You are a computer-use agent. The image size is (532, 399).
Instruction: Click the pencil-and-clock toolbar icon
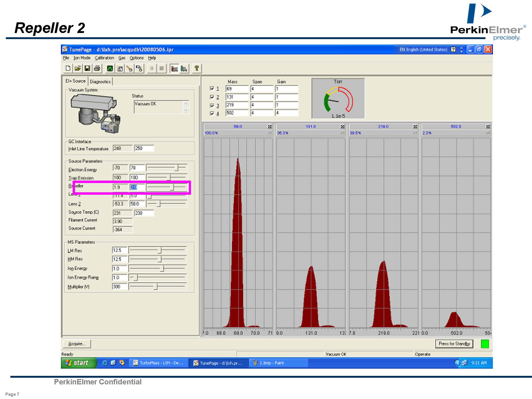tap(129, 68)
